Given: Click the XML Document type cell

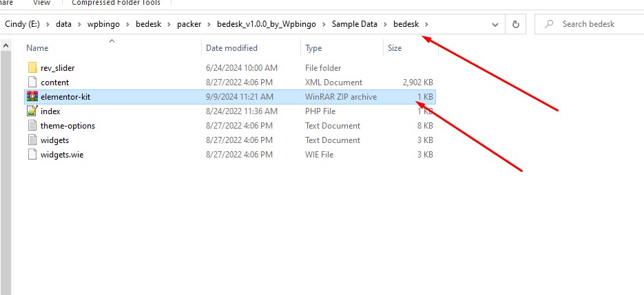Looking at the screenshot, I should pos(333,83).
